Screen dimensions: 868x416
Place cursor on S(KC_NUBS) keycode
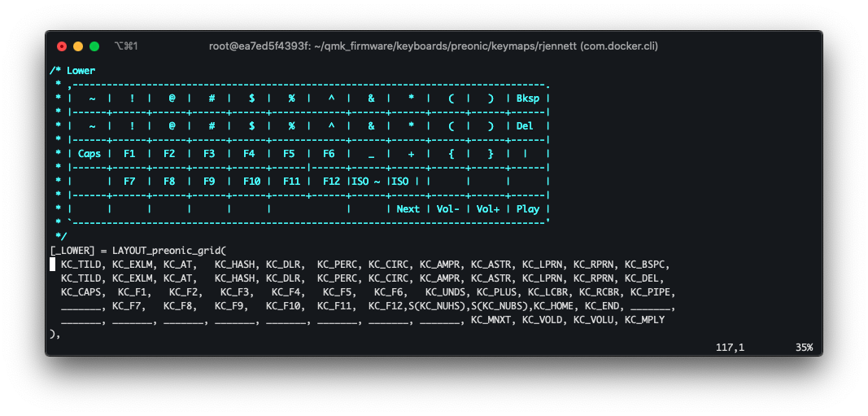pyautogui.click(x=499, y=306)
